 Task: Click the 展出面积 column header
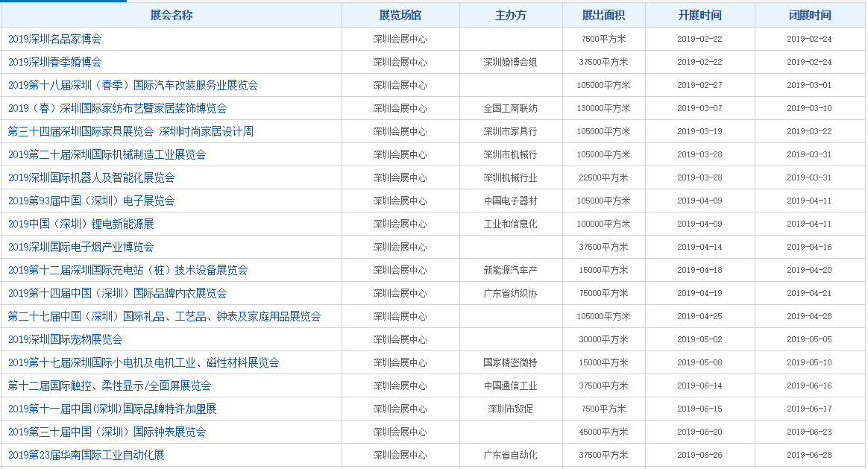(603, 16)
